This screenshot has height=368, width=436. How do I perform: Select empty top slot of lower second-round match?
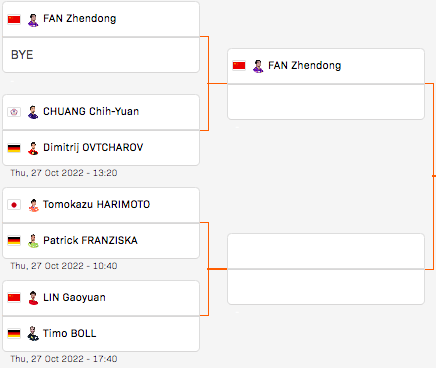tap(326, 251)
